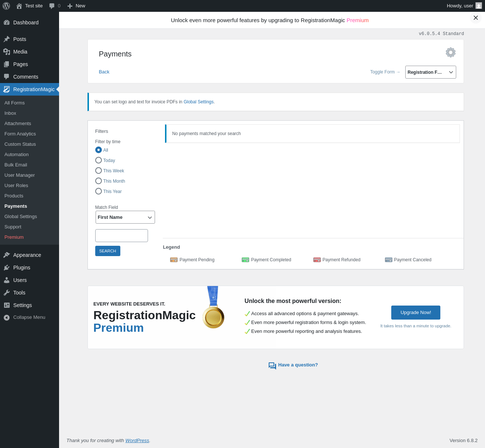Click the RegistrationMagic plugin icon

pos(7,89)
